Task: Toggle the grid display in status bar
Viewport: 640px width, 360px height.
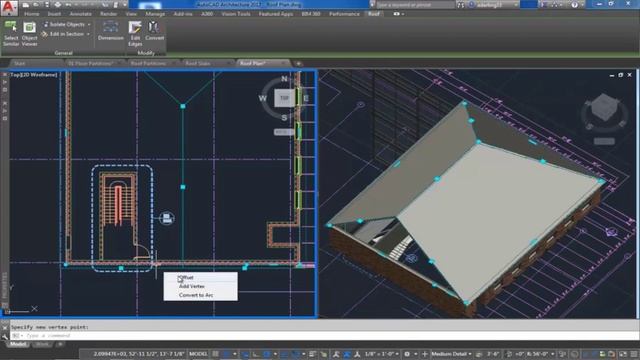Action: point(216,354)
